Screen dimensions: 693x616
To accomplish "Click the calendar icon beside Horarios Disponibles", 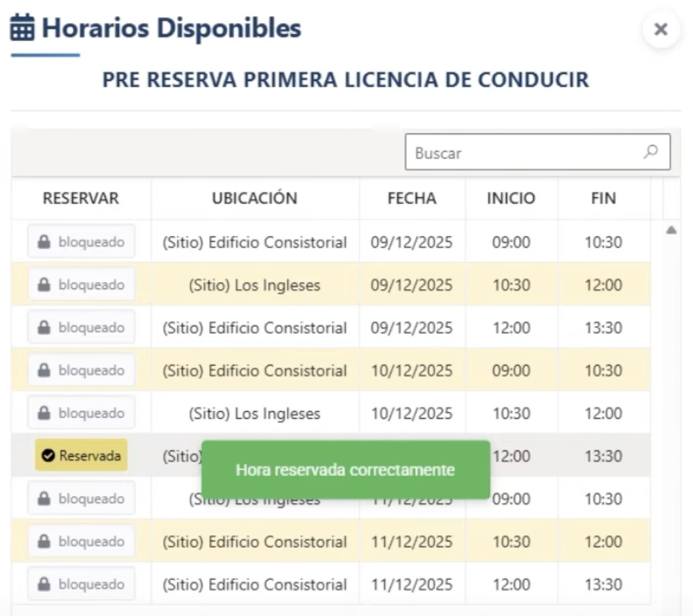I will coord(22,27).
